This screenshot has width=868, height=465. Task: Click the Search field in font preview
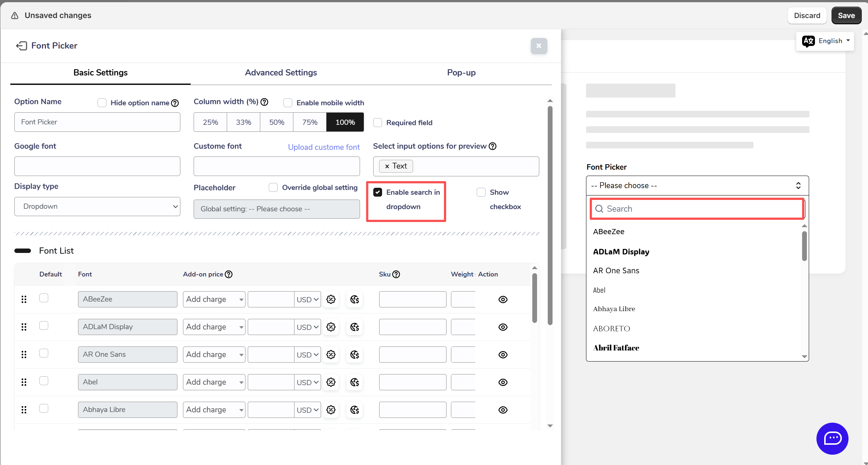pos(698,209)
